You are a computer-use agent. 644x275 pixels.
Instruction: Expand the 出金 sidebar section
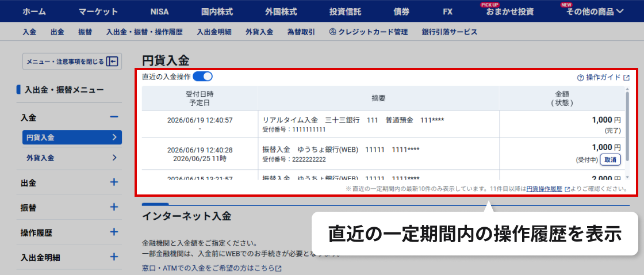114,182
